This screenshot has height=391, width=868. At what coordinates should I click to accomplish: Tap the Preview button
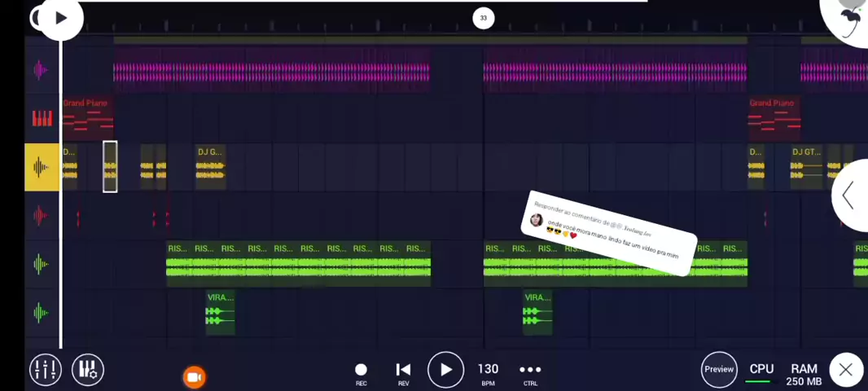coord(719,369)
